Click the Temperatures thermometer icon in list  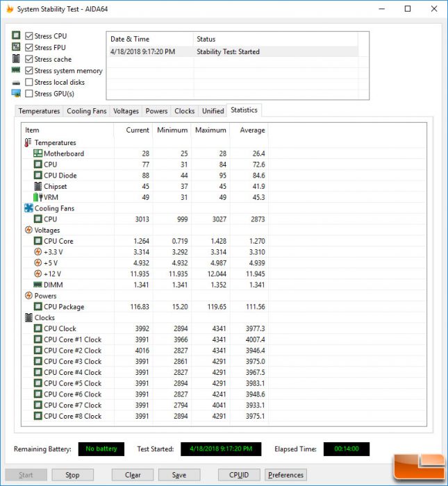click(28, 142)
